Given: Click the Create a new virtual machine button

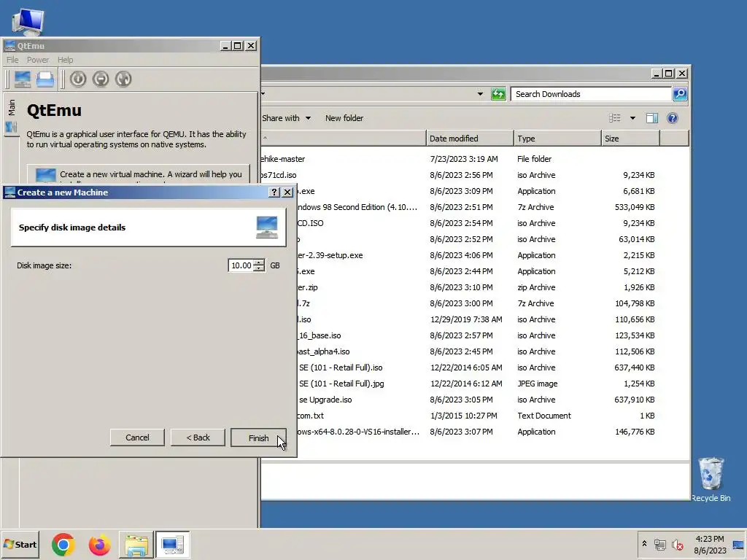Looking at the screenshot, I should click(x=138, y=175).
